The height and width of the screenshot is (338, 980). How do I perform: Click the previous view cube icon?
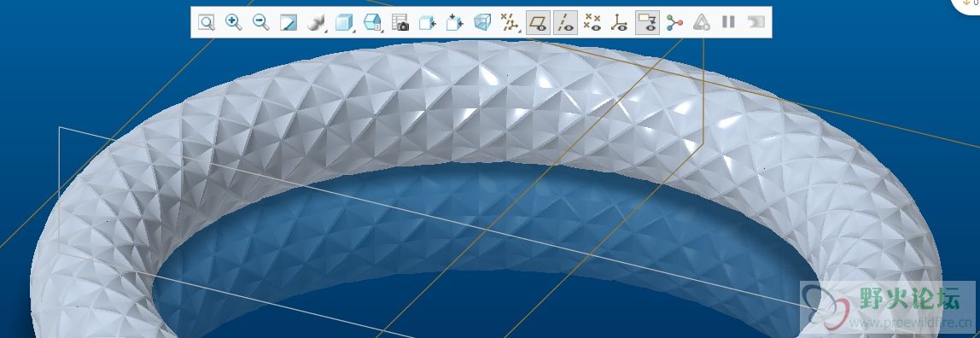(427, 23)
